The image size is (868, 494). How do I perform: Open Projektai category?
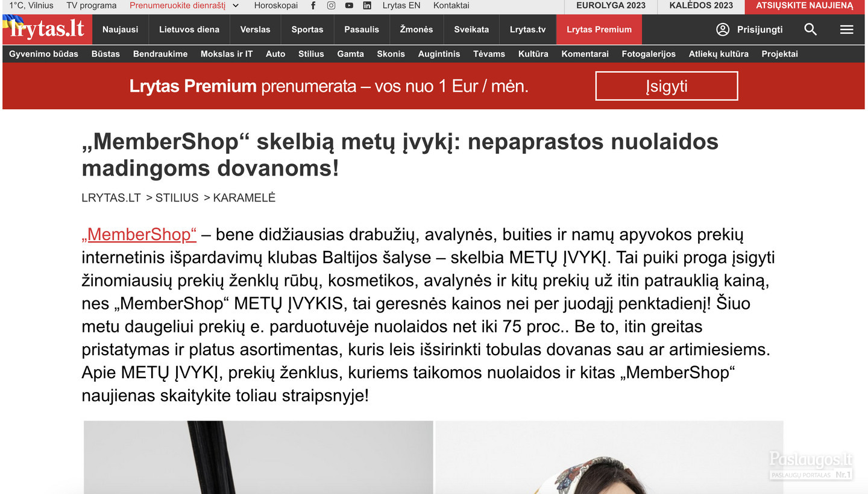pos(779,54)
